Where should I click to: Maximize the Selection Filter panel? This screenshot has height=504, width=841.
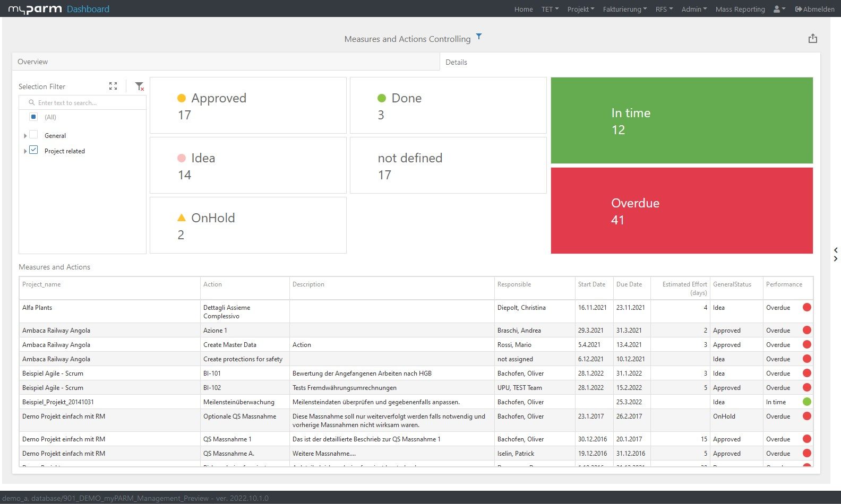pos(113,86)
